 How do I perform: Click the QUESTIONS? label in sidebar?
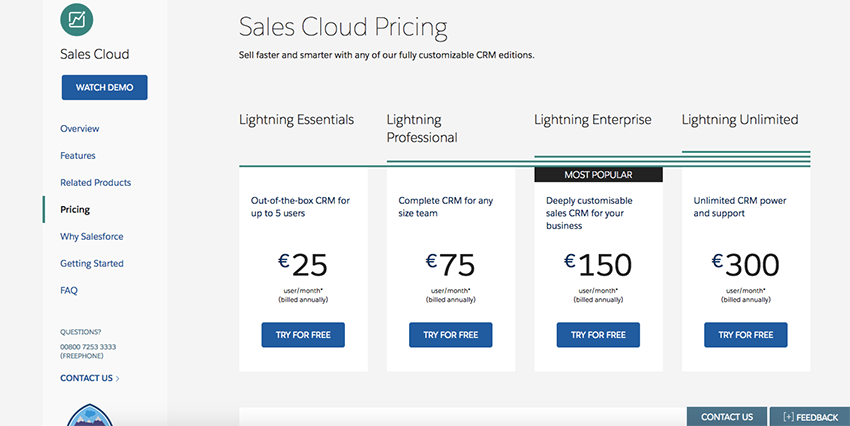(x=81, y=332)
